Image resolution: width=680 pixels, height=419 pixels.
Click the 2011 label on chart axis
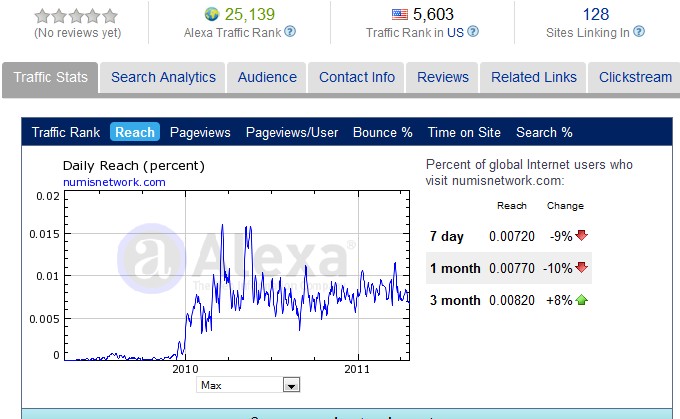[357, 369]
